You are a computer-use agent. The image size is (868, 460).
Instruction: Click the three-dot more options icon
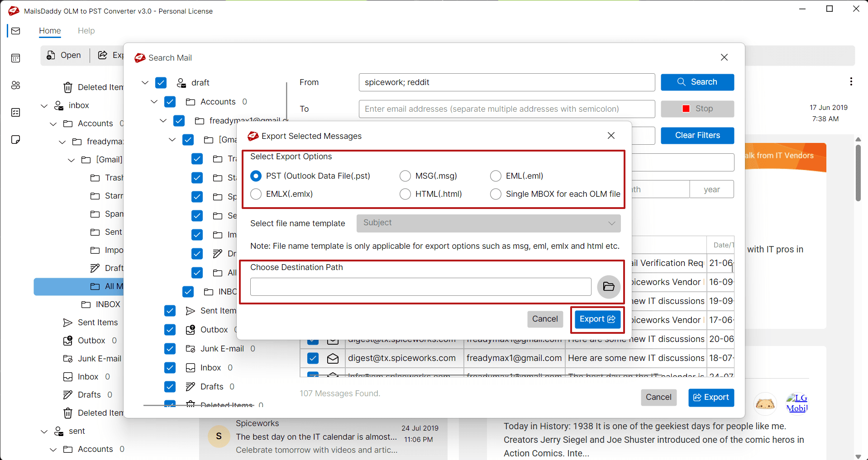[851, 81]
